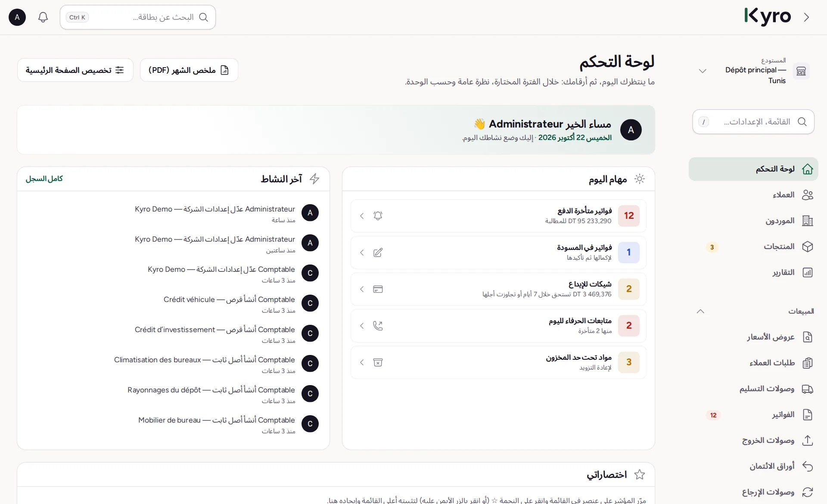Click the طلبات العملاء clipboard icon
This screenshot has width=827, height=504.
(808, 363)
